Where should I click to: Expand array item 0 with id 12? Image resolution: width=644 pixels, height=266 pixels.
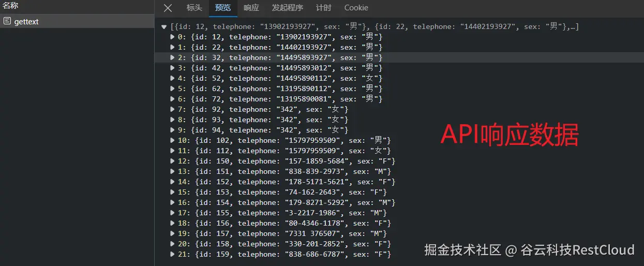(x=173, y=37)
